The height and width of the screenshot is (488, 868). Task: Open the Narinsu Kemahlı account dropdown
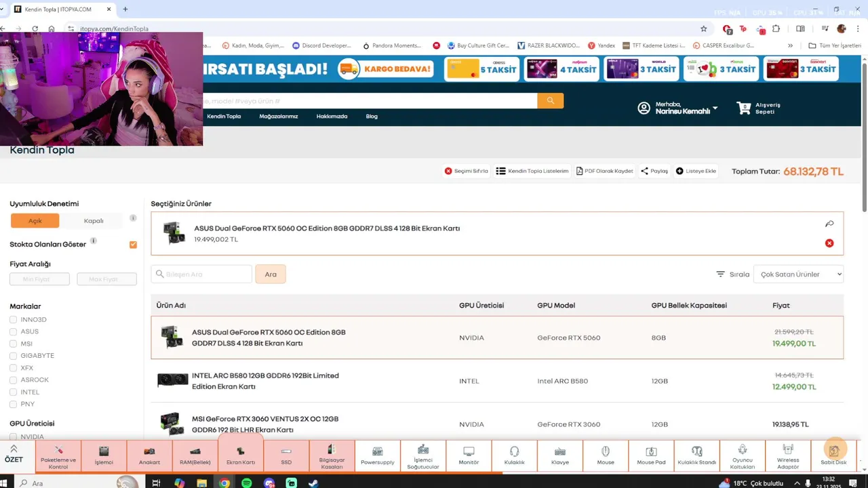coord(677,108)
